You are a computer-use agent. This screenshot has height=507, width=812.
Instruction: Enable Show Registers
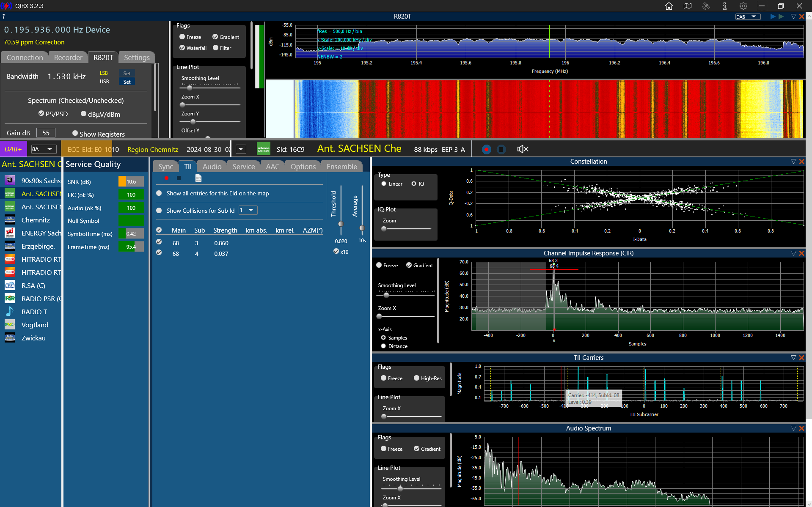[75, 133]
